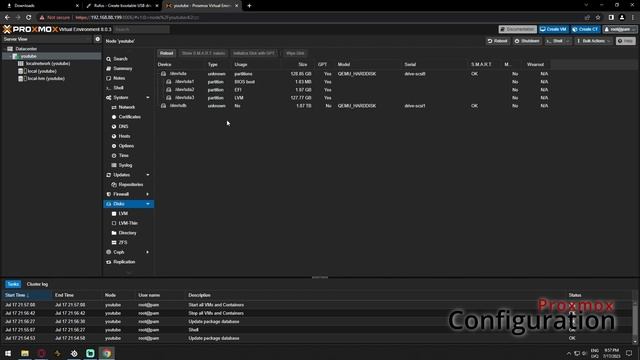
Task: Open the node Shell from the sidebar
Action: [118, 88]
